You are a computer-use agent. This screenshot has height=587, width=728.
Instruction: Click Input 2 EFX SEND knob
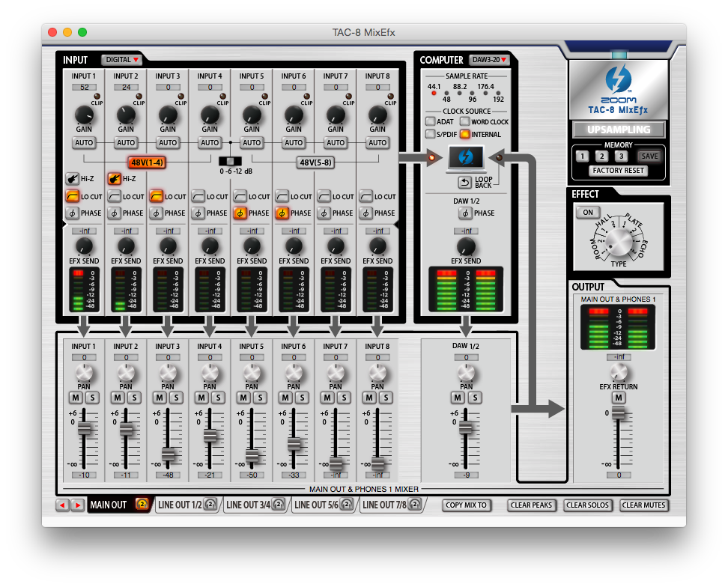(126, 246)
